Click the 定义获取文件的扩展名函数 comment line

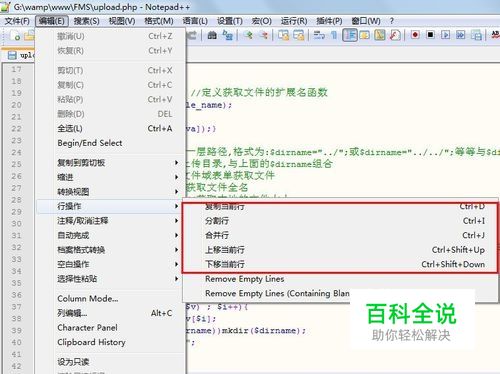point(260,92)
